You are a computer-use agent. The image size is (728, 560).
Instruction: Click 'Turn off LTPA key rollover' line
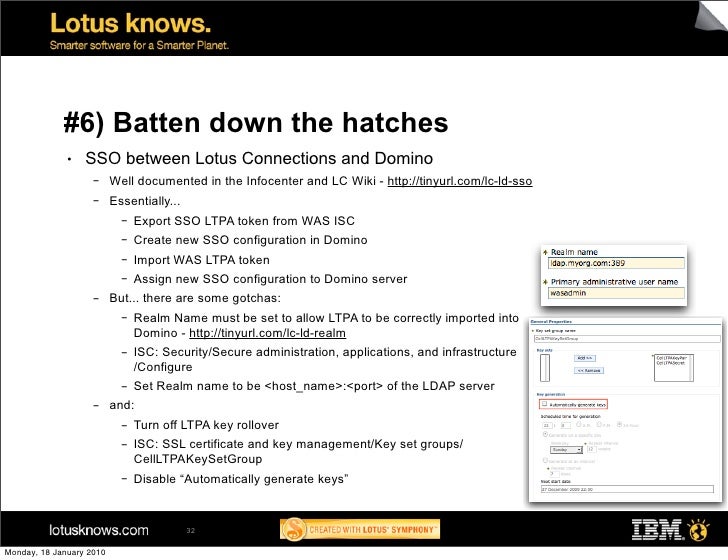(206, 425)
